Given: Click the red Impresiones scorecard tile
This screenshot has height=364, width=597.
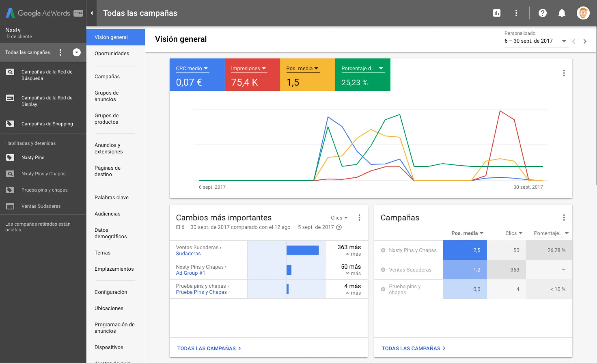Looking at the screenshot, I should [252, 75].
